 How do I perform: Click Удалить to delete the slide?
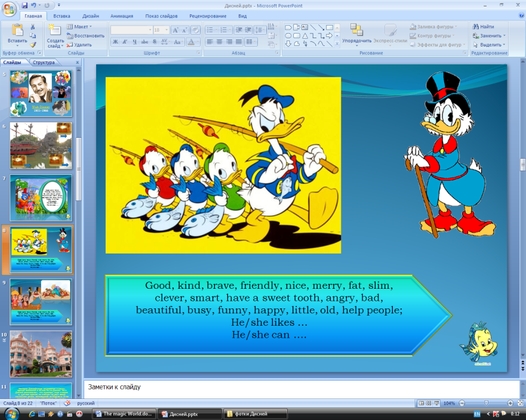79,45
